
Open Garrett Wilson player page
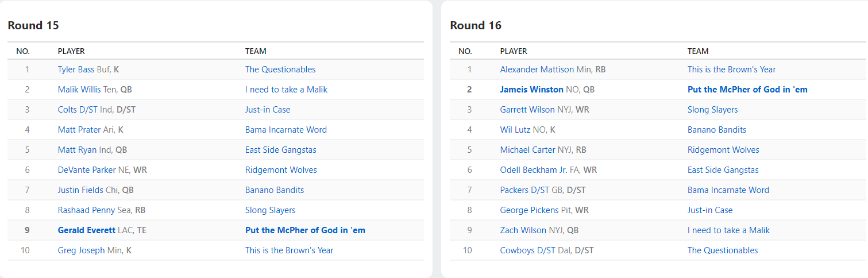527,110
